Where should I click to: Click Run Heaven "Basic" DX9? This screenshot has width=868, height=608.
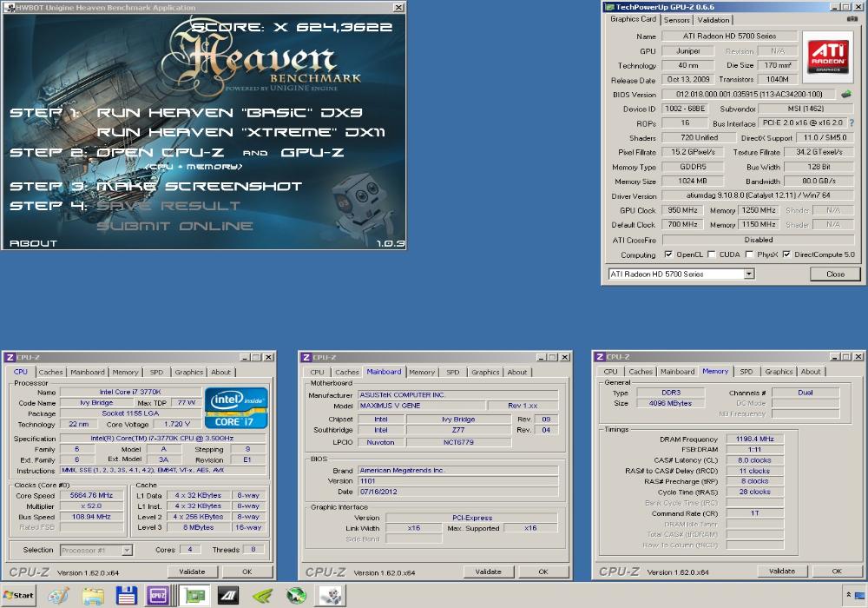(229, 112)
